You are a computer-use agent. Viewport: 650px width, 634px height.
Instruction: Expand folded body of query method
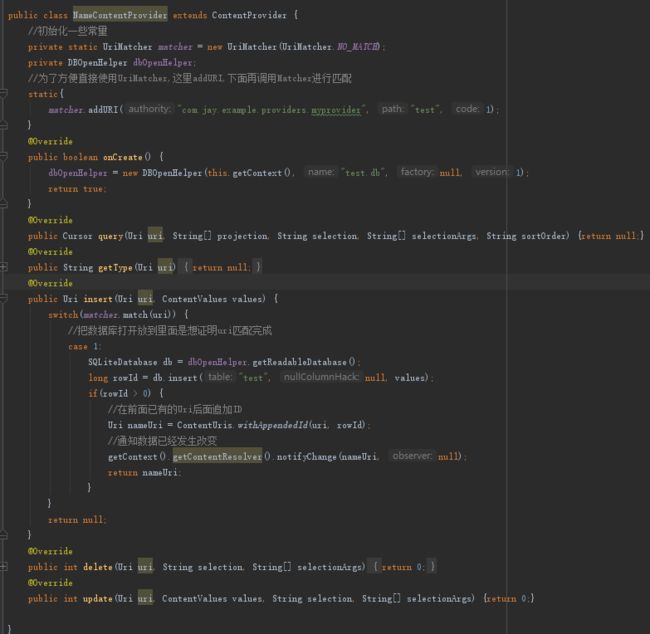[611, 236]
